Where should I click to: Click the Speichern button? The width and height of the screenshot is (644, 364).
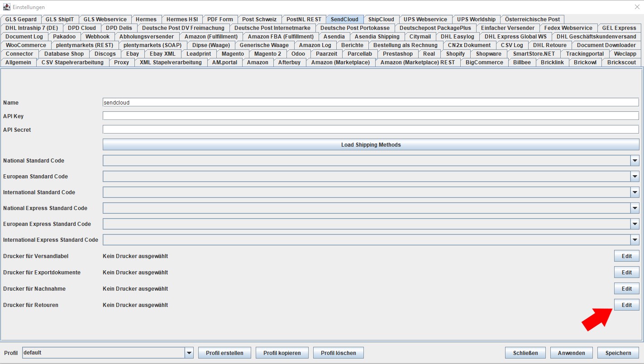(x=618, y=353)
